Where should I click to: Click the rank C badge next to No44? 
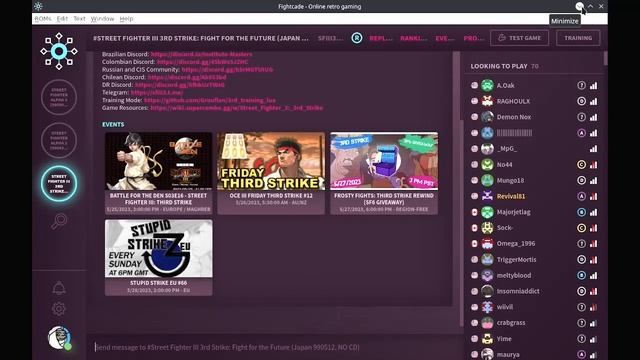point(582,164)
